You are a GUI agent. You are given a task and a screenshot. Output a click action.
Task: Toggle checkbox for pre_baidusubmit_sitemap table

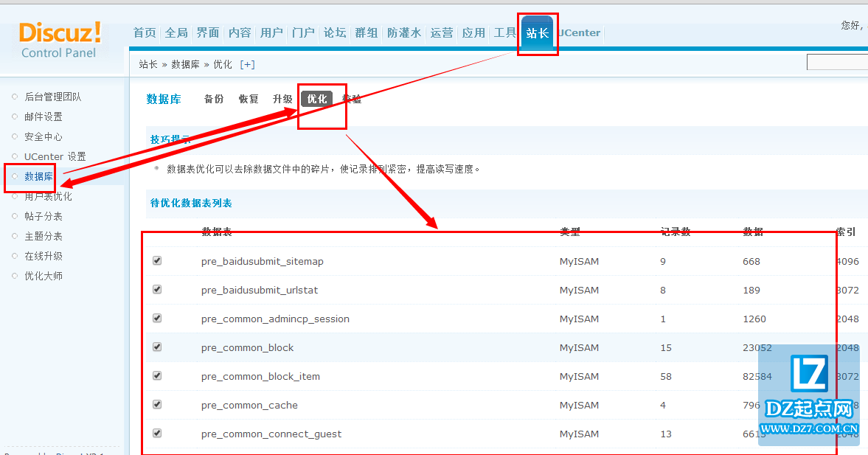coord(156,261)
